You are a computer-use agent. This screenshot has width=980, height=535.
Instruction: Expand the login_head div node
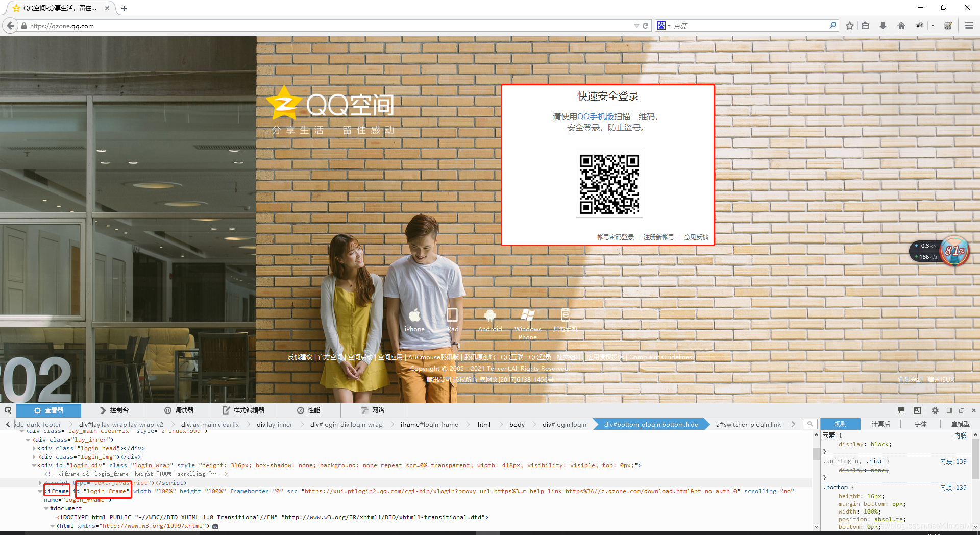click(34, 448)
